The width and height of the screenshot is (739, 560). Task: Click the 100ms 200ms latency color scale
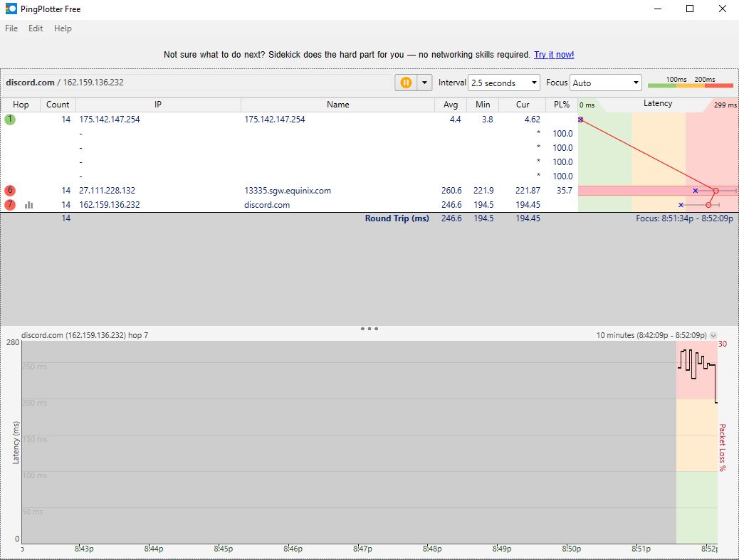[x=691, y=83]
